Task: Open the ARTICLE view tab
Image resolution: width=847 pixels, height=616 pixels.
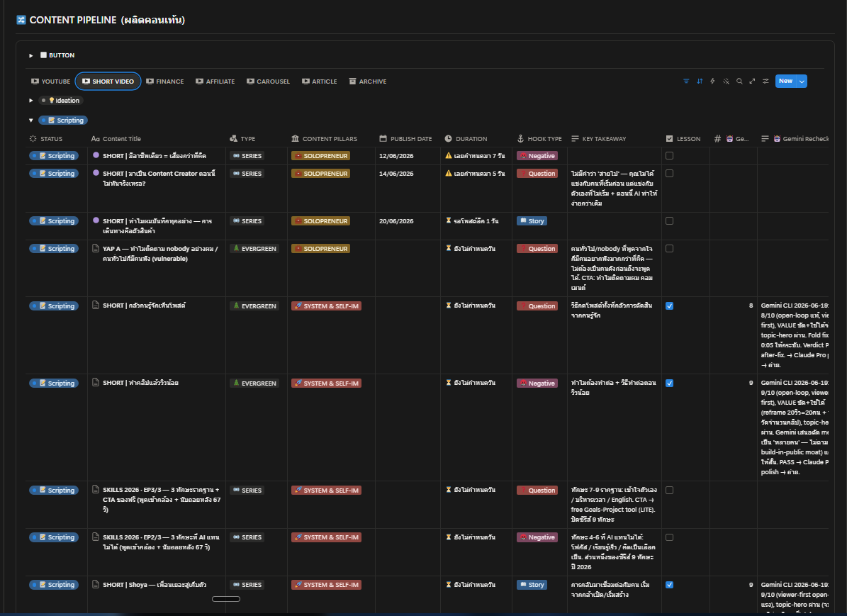Action: 320,82
